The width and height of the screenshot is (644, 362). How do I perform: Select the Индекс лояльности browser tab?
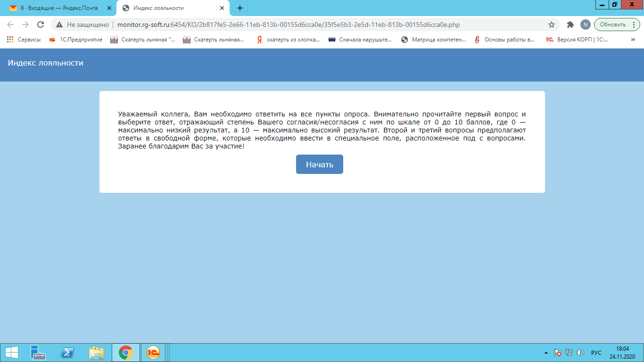coord(174,8)
